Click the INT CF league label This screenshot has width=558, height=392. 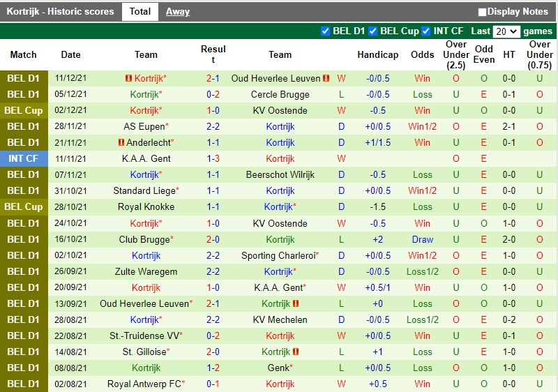(x=24, y=158)
